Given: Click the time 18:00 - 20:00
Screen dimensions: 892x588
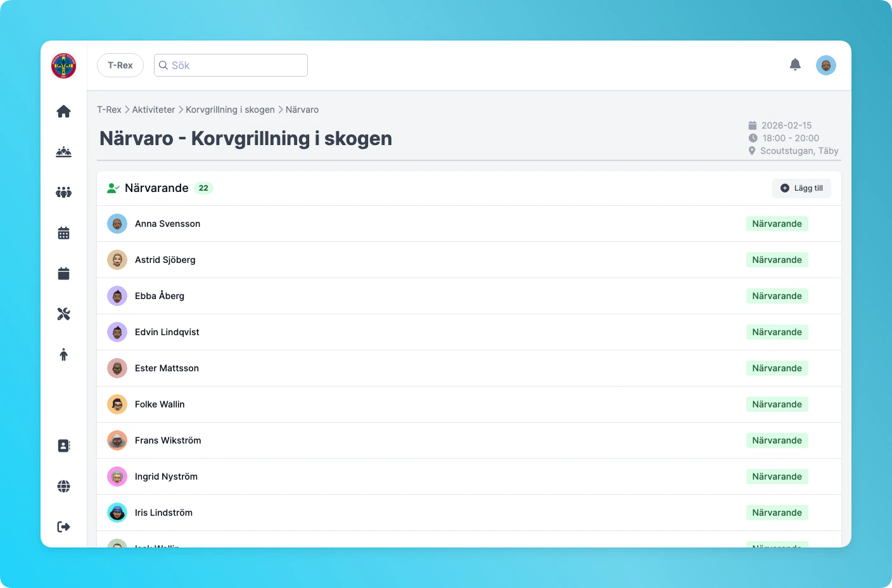Looking at the screenshot, I should (791, 138).
